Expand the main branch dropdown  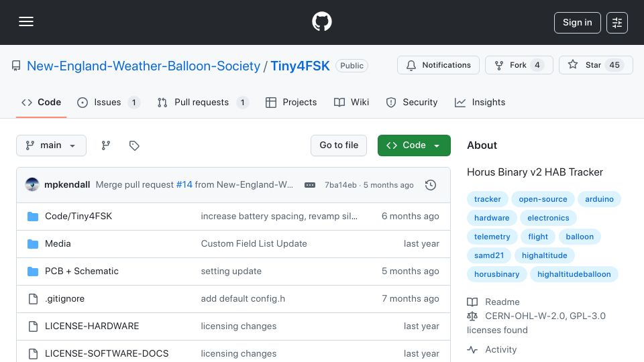click(x=52, y=145)
